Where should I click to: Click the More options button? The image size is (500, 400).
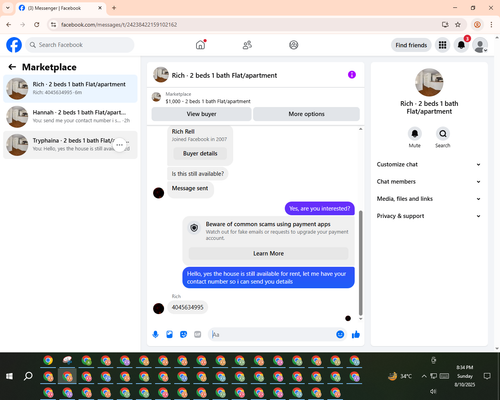pyautogui.click(x=306, y=114)
